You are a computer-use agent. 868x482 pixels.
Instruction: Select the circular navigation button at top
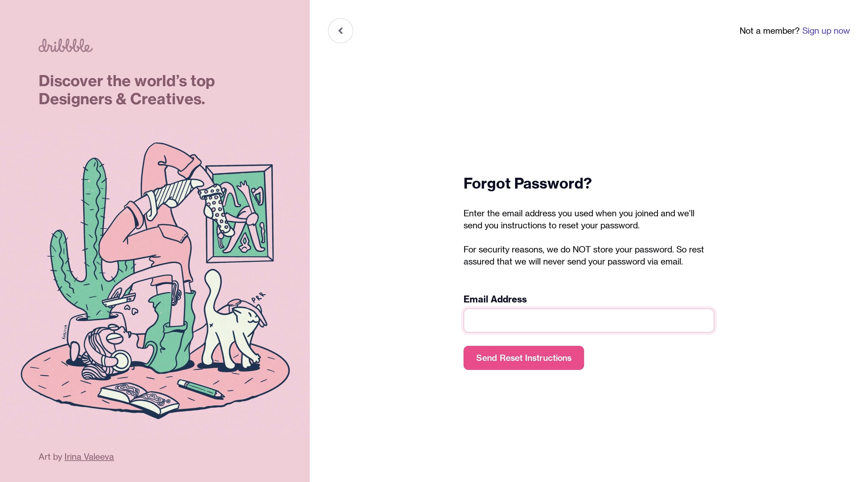point(341,30)
